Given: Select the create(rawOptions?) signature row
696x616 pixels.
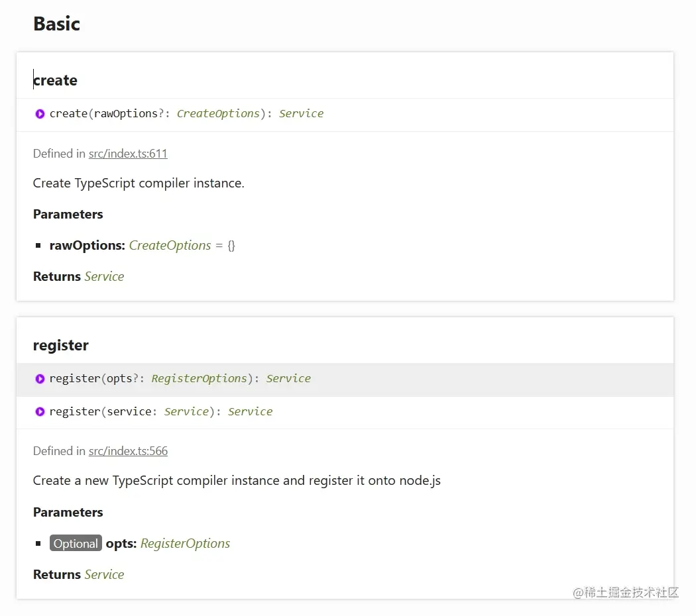Looking at the screenshot, I should (345, 115).
